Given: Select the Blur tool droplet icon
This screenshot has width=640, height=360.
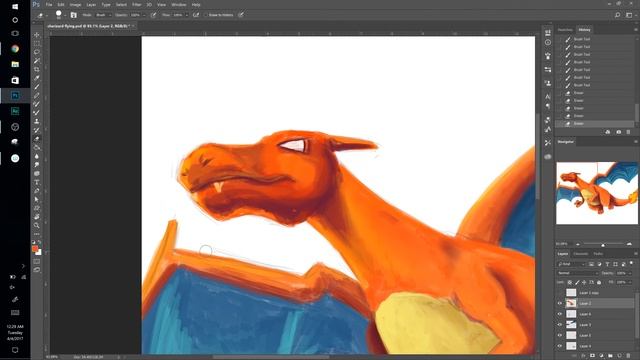Looking at the screenshot, I should point(37,156).
